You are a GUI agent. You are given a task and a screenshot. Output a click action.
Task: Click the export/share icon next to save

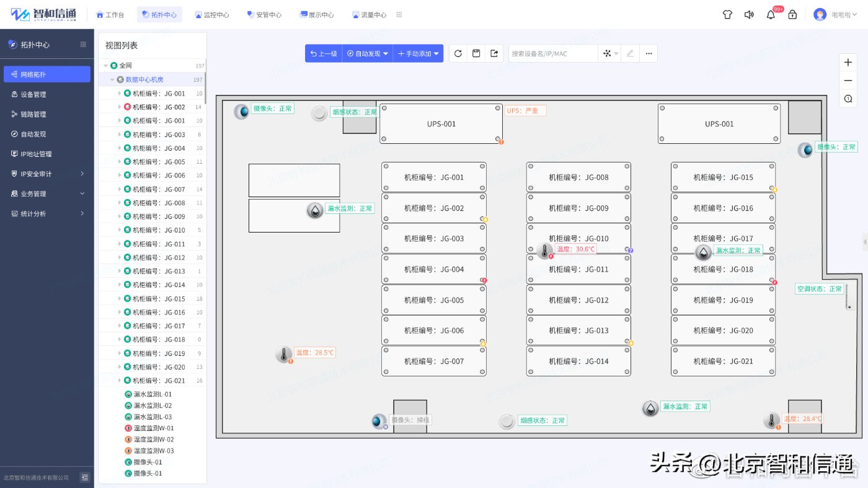(494, 53)
